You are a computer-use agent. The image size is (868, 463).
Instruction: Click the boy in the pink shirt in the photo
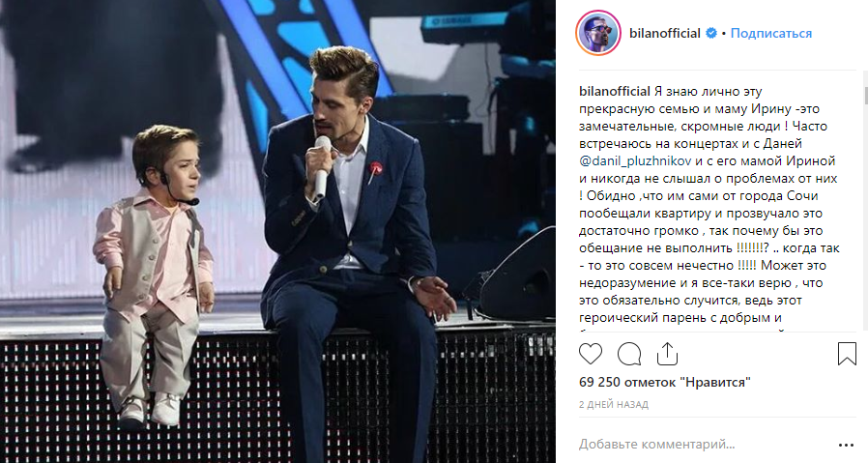point(155,272)
